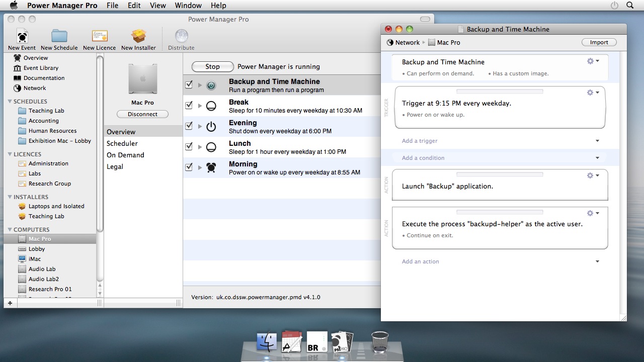Viewport: 644px width, 362px height.
Task: Select the Labs licence
Action: 35,173
